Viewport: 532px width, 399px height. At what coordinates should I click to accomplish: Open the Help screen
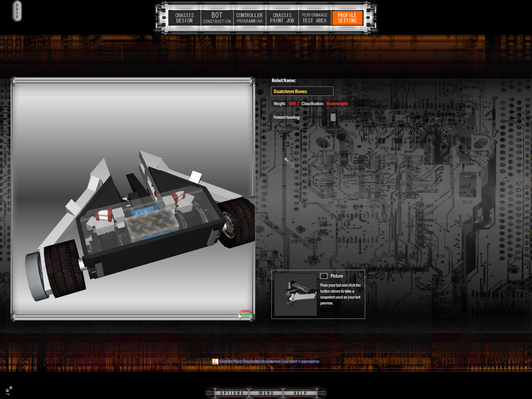300,393
